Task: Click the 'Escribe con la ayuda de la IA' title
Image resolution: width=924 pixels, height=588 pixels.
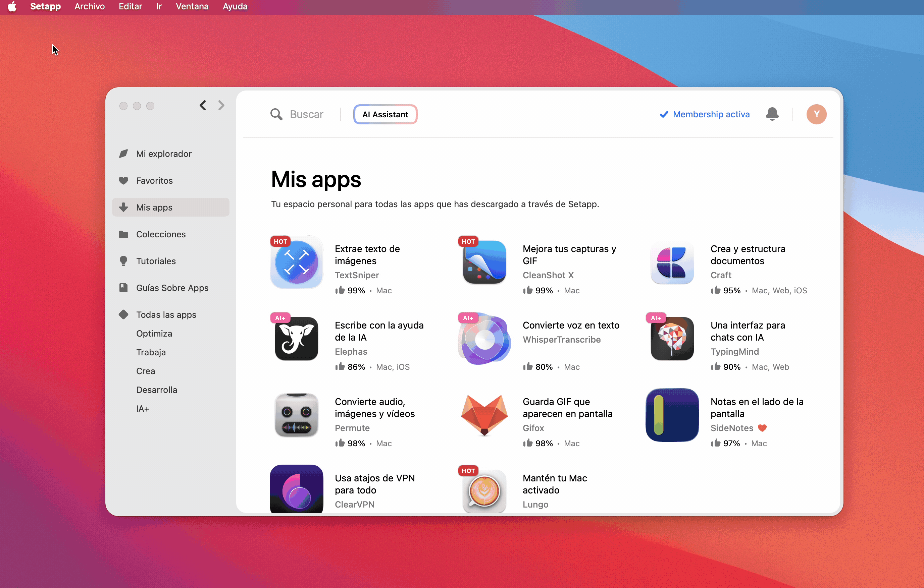Action: pyautogui.click(x=379, y=331)
